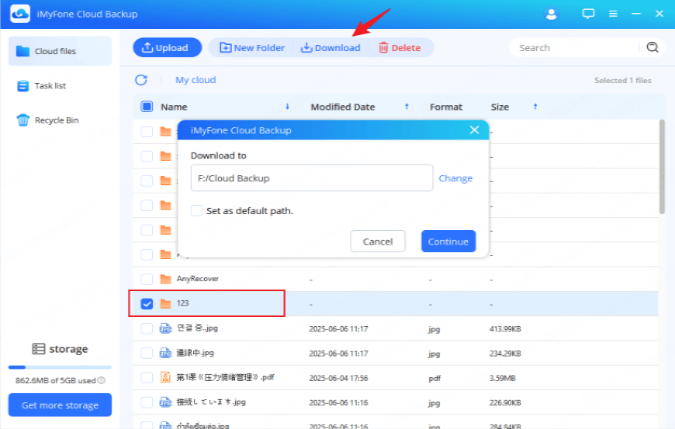Open Cloud files in sidebar
This screenshot has height=429, width=675.
60,51
